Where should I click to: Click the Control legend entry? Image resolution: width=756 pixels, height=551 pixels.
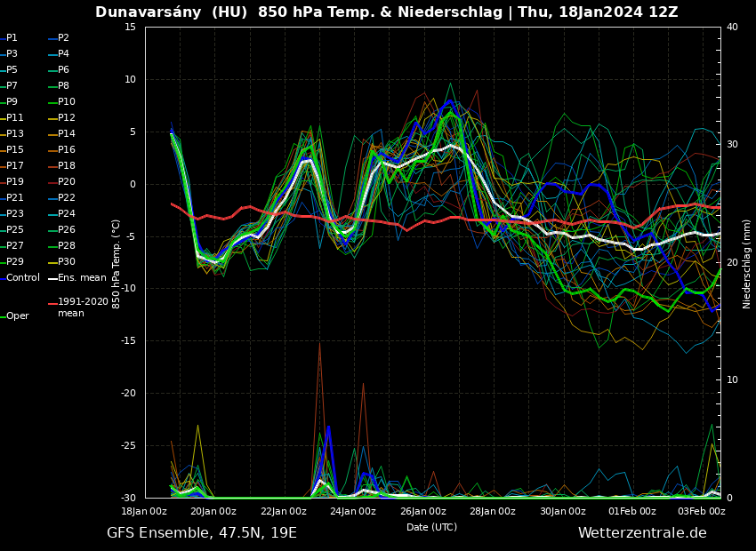(22, 278)
